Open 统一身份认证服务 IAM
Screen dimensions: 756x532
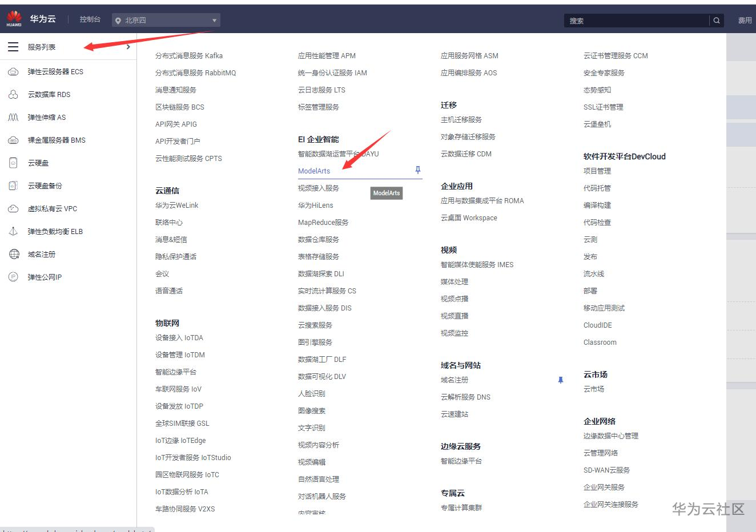332,72
